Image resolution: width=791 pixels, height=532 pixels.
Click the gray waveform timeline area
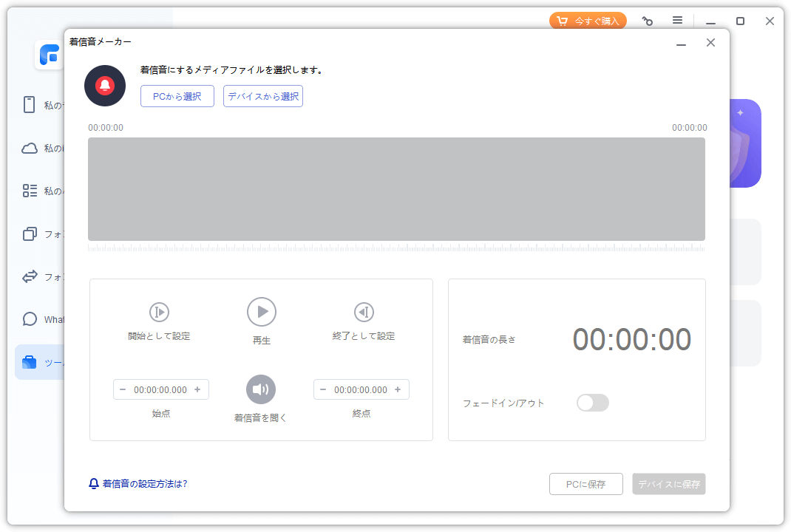396,189
